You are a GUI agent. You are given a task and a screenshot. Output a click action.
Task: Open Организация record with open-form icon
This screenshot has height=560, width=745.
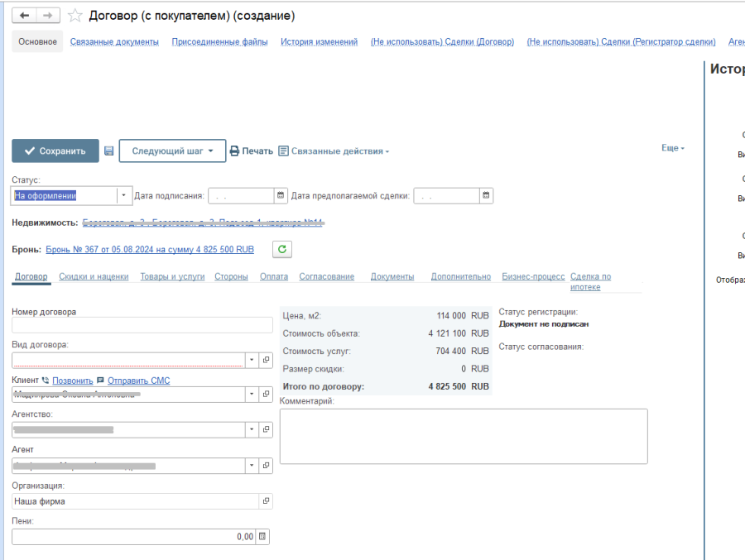tap(266, 501)
